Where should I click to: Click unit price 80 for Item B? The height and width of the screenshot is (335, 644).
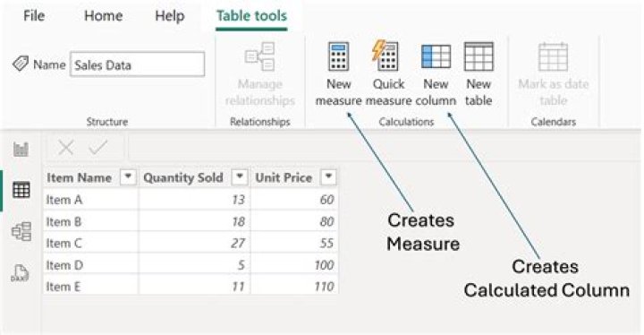294,221
